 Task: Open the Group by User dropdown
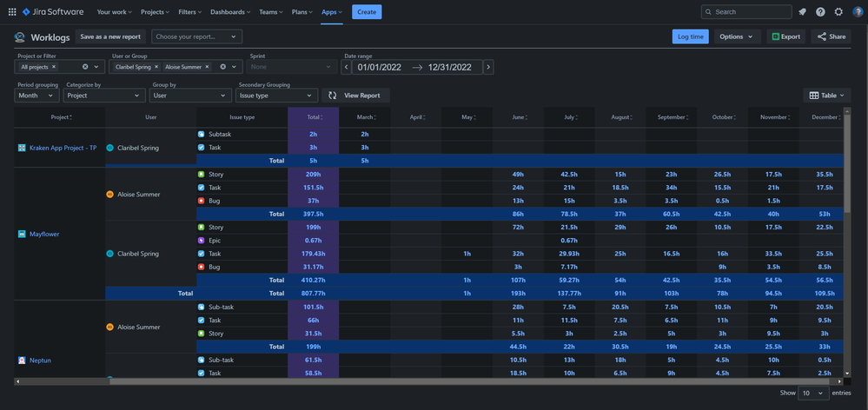coord(190,96)
